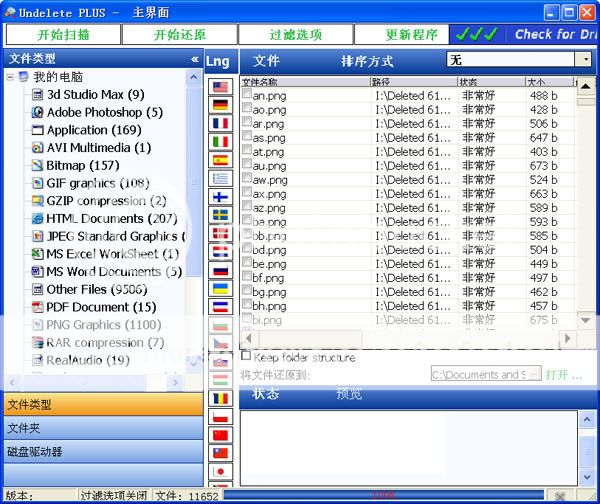The image size is (600, 504).
Task: Click the MS Excel WorkSheet icon
Action: pos(37,253)
